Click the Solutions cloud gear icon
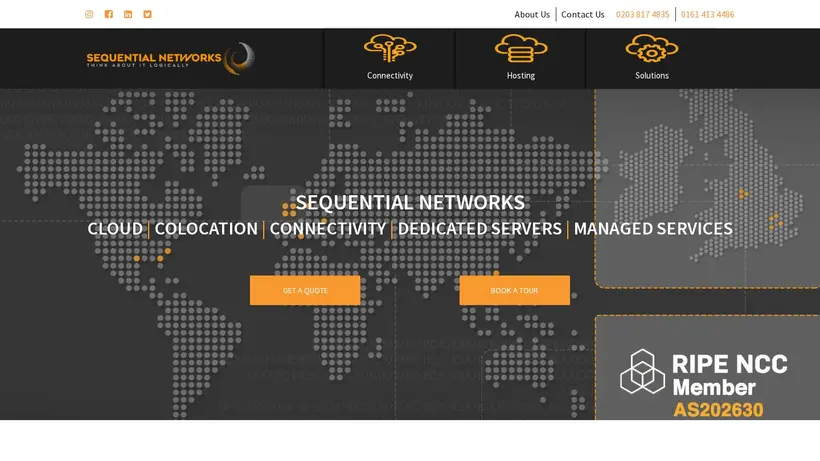This screenshot has width=820, height=461. (652, 48)
